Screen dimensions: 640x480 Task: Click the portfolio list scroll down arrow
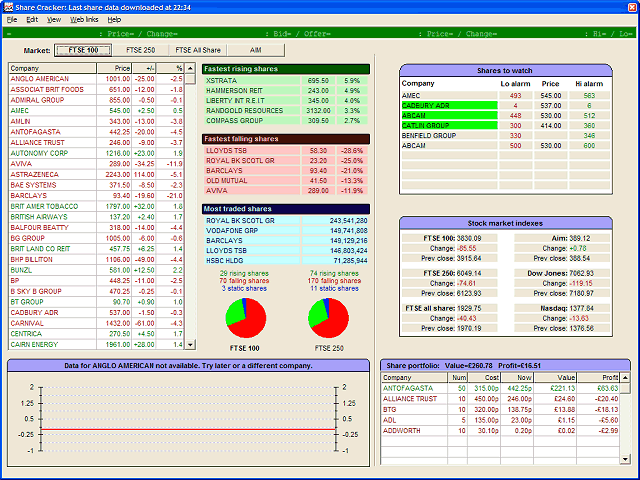[625, 459]
